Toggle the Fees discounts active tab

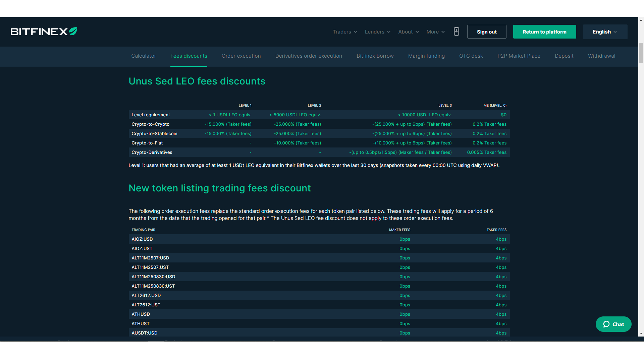point(189,56)
